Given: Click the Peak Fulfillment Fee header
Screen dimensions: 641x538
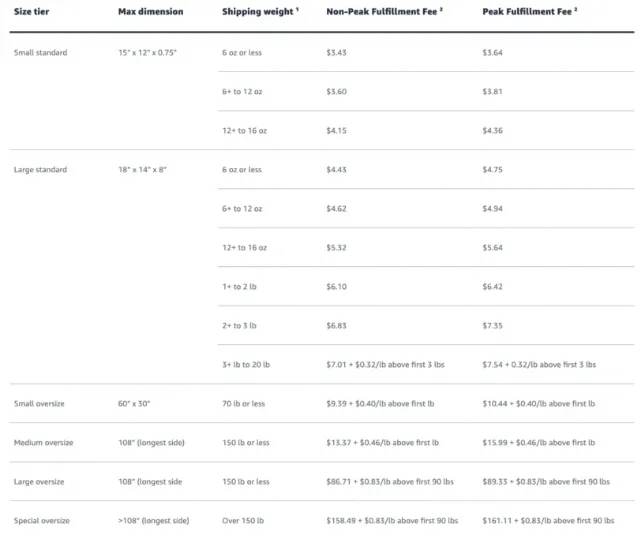Looking at the screenshot, I should click(x=529, y=11).
